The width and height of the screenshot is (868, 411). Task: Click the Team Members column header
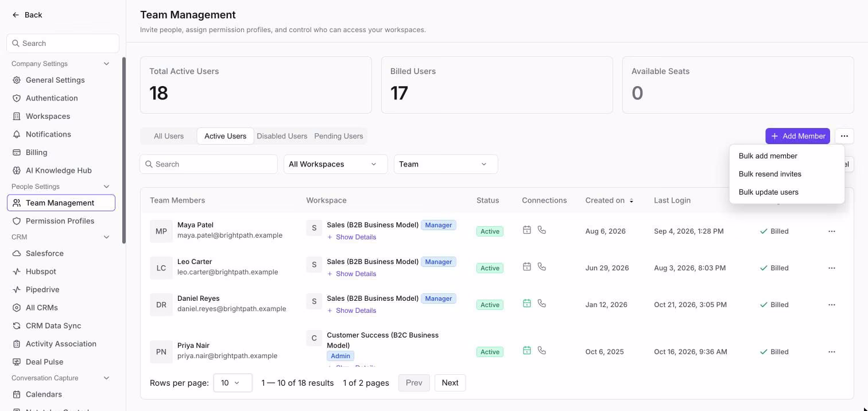click(x=177, y=200)
